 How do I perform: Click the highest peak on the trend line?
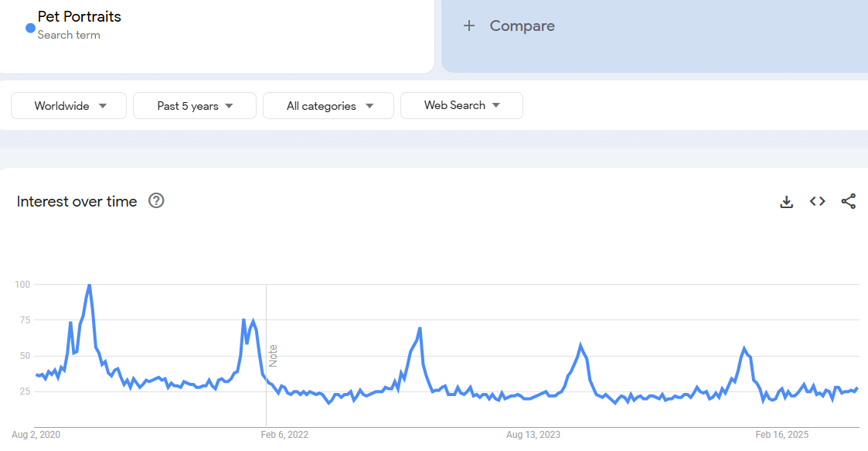coord(89,285)
